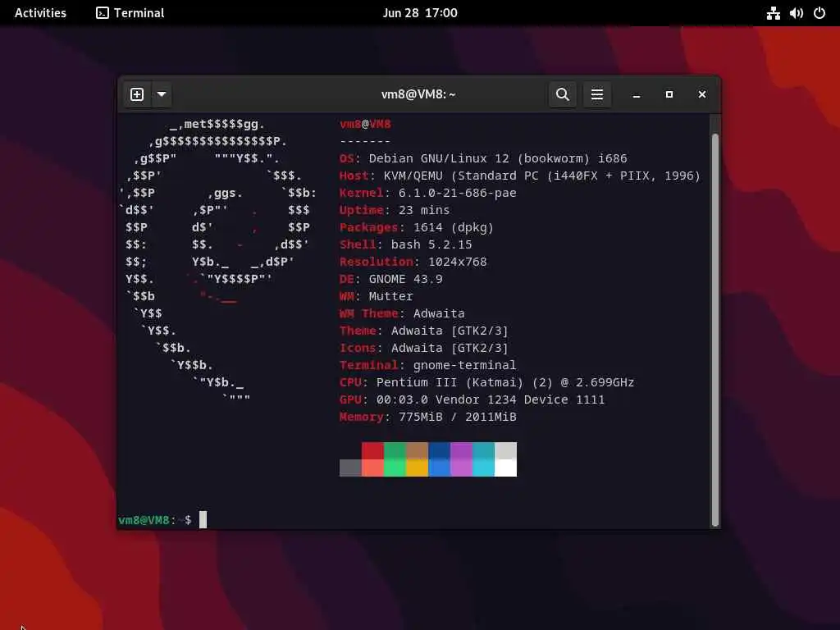Click the dark blue color block
Viewport: 840px width, 630px height.
(x=440, y=450)
